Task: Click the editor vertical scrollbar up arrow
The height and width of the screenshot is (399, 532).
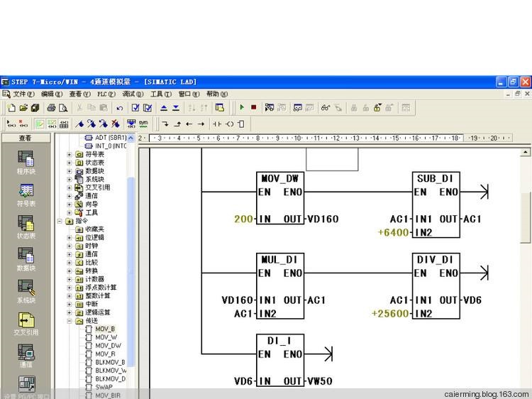Action: click(x=525, y=152)
